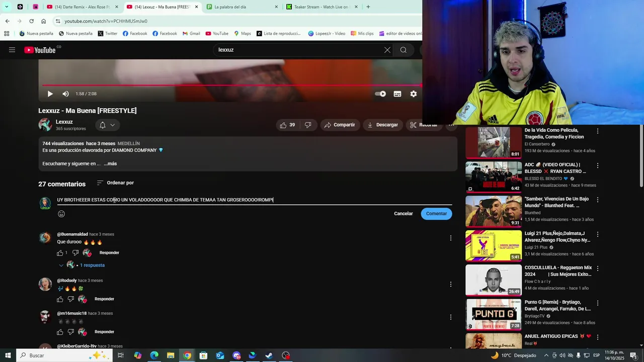Like the video with 39 likes

[288, 125]
